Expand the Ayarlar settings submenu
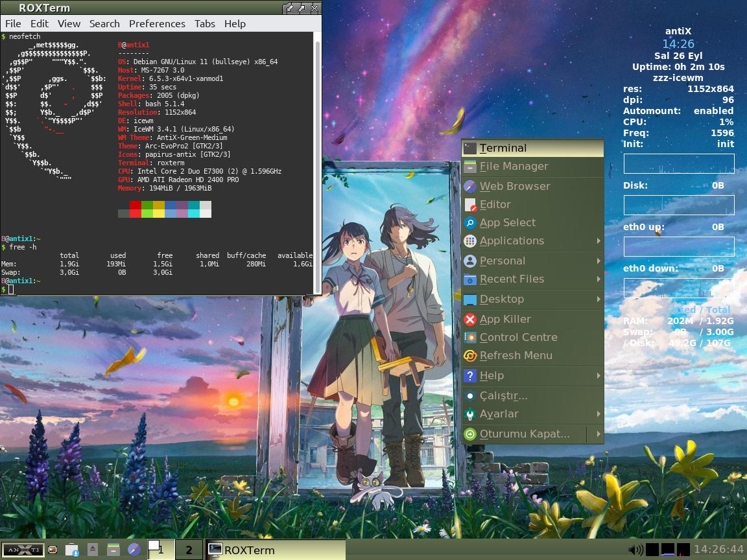Viewport: 747px width, 560px height. click(x=532, y=414)
